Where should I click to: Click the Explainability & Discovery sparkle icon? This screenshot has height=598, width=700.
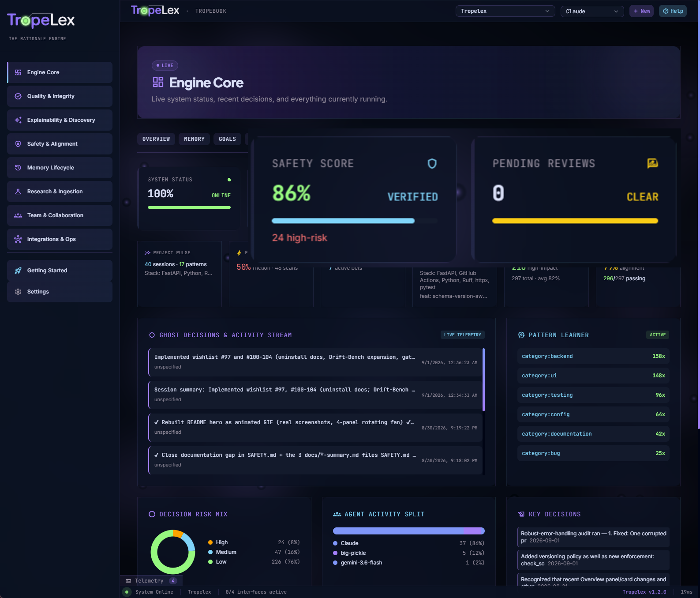click(x=18, y=120)
